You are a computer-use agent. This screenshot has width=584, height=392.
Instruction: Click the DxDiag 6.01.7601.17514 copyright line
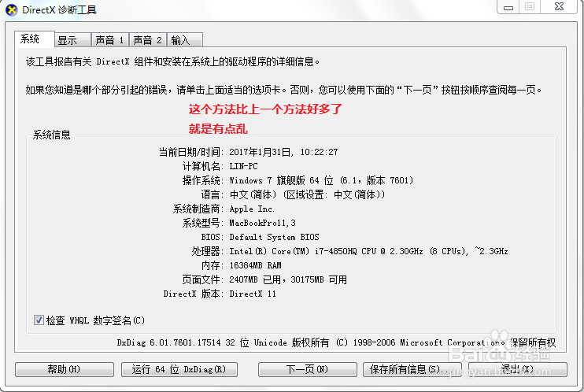coord(336,342)
